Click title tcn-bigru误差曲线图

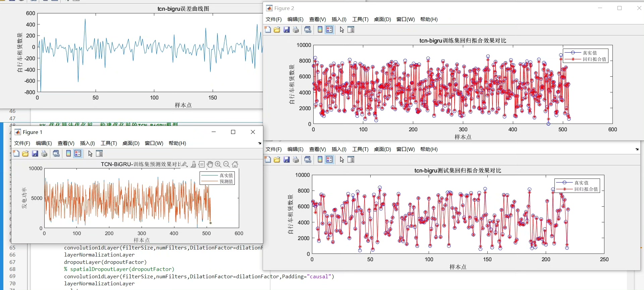point(183,9)
